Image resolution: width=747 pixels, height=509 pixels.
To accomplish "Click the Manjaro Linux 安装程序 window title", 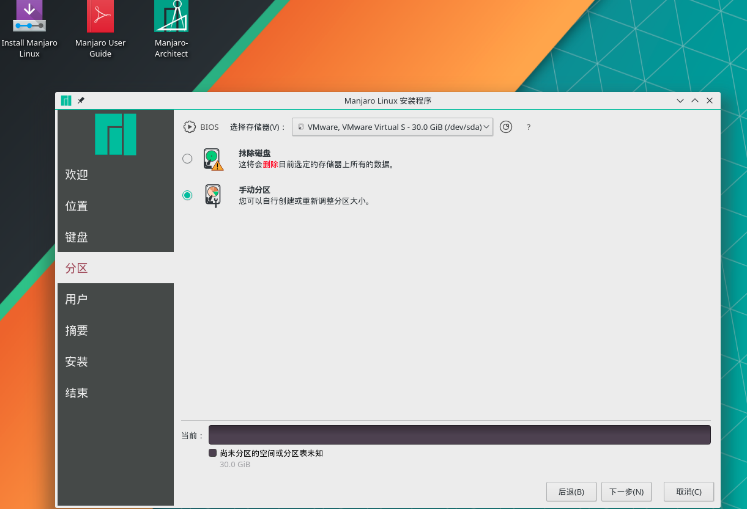I will pos(388,101).
